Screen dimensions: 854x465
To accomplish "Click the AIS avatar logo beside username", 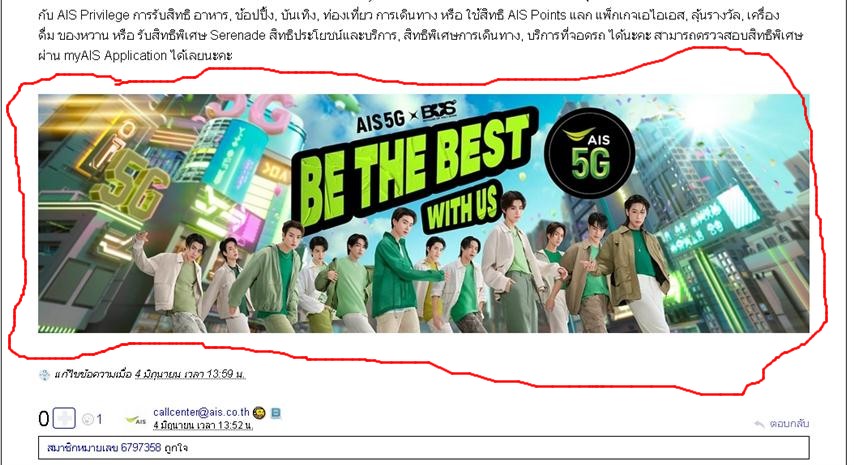I will 136,420.
